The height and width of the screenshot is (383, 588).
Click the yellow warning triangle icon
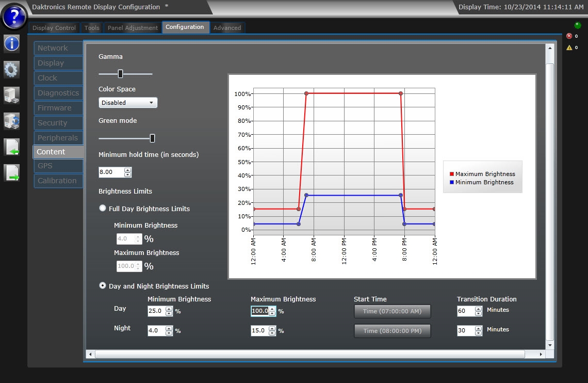(x=569, y=47)
